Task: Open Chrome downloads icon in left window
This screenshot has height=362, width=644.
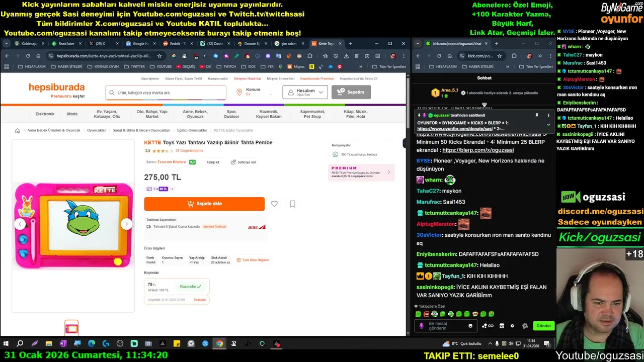Action: pos(346,56)
